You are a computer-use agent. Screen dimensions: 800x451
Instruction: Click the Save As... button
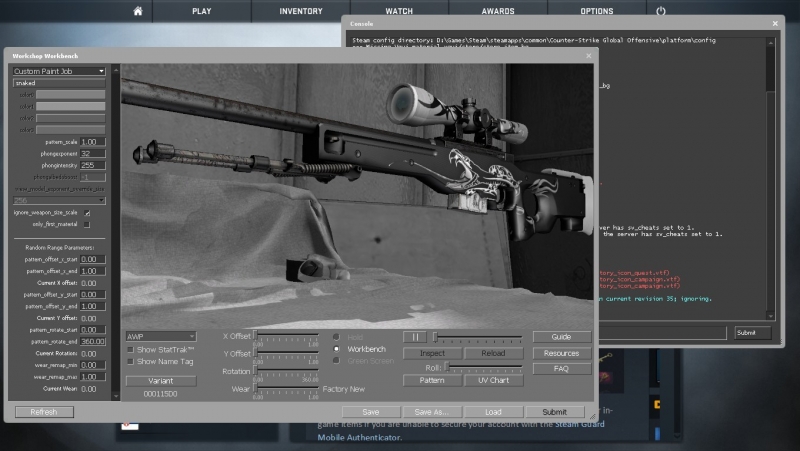click(432, 412)
